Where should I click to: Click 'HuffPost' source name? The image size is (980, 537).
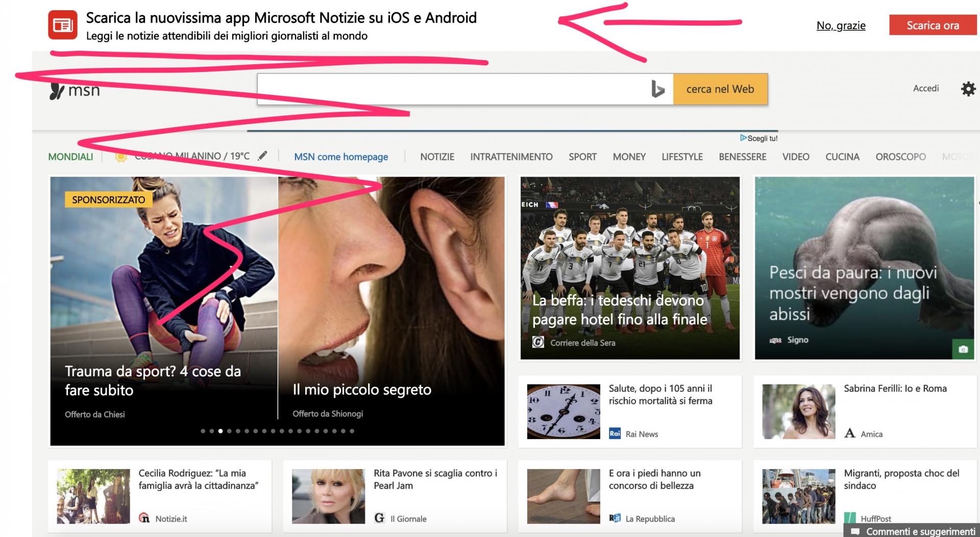point(876,519)
